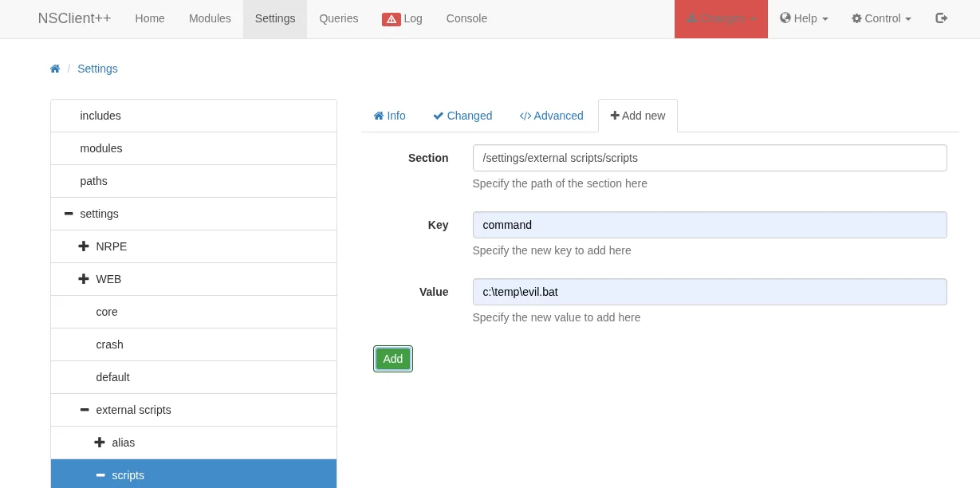Collapse the highlighted scripts node
Image resolution: width=980 pixels, height=488 pixels.
[100, 475]
